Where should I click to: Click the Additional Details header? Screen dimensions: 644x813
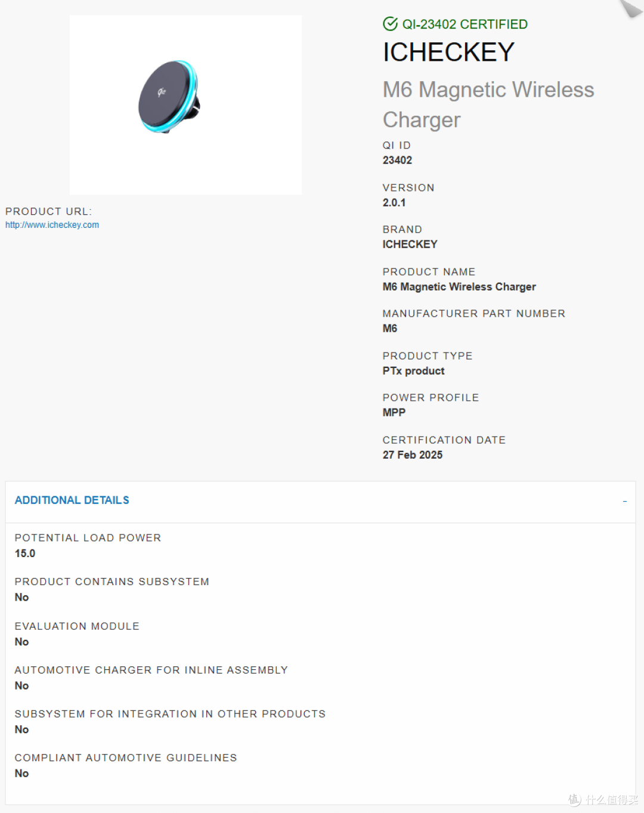pos(72,500)
